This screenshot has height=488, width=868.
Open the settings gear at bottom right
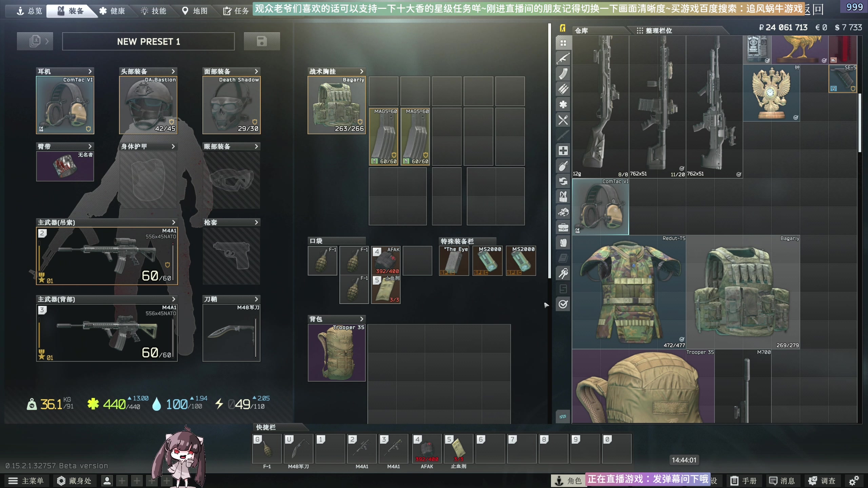(x=854, y=481)
